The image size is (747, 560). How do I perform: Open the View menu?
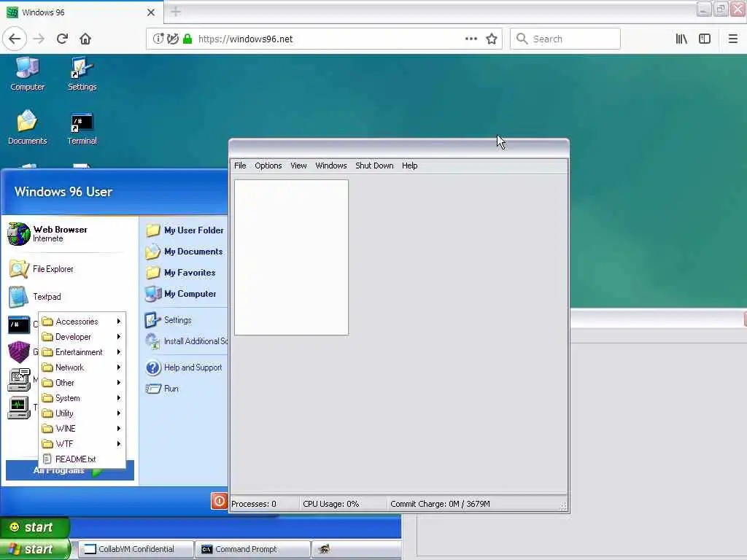298,166
